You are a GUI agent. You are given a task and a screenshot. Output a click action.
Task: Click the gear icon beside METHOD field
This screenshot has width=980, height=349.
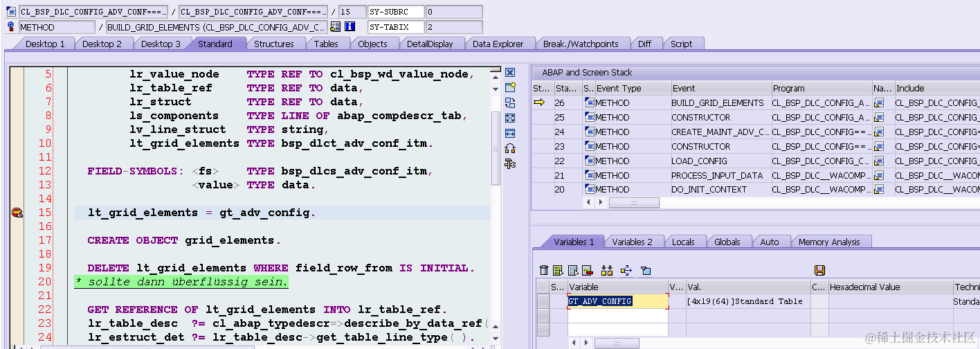click(x=10, y=27)
